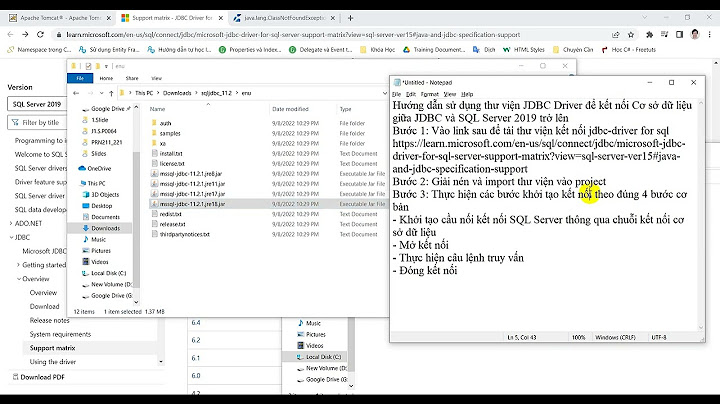This screenshot has height=404, width=720.
Task: Open Home ribbon tab in File Explorer
Action: (106, 78)
